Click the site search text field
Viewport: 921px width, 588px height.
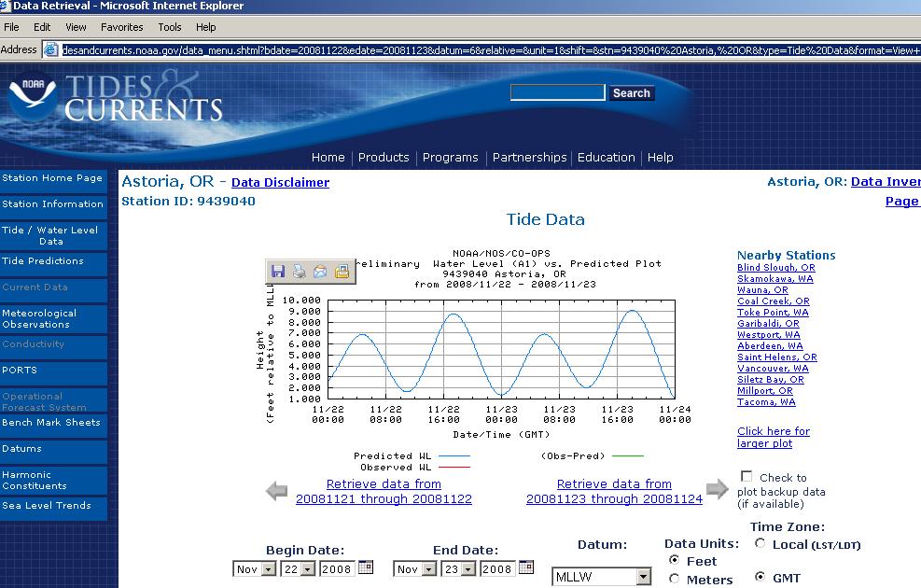(557, 92)
